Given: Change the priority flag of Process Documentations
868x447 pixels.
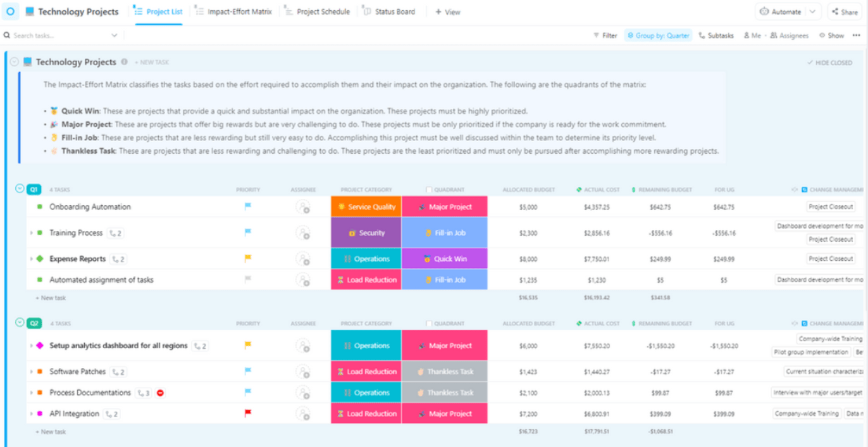Looking at the screenshot, I should (248, 392).
